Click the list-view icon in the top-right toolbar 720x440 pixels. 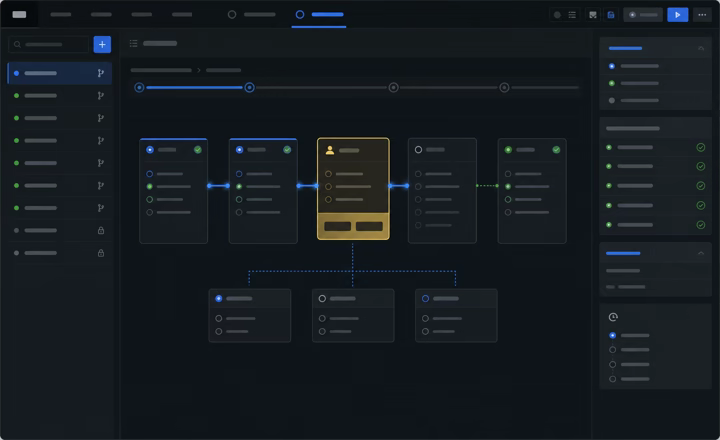point(572,15)
